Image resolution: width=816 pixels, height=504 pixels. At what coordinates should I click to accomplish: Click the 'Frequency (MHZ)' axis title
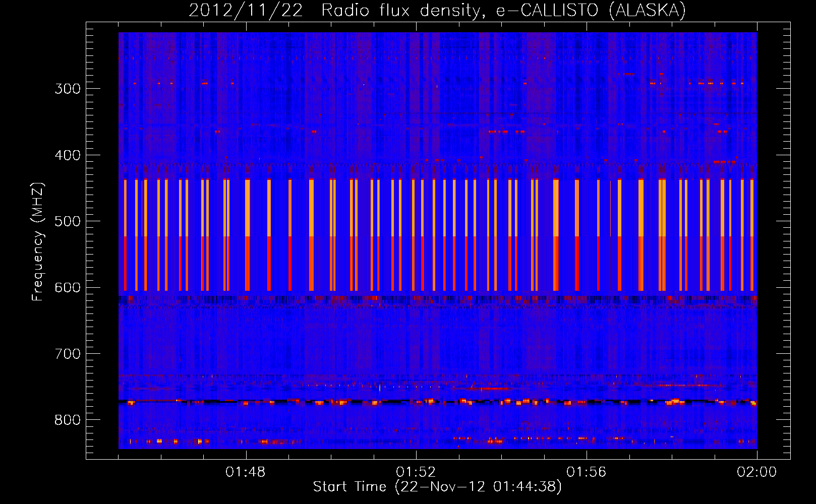point(38,242)
